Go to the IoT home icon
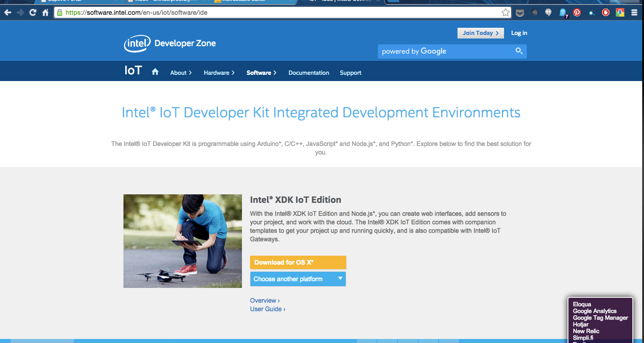Viewport: 644px width, 343px height. tap(155, 72)
